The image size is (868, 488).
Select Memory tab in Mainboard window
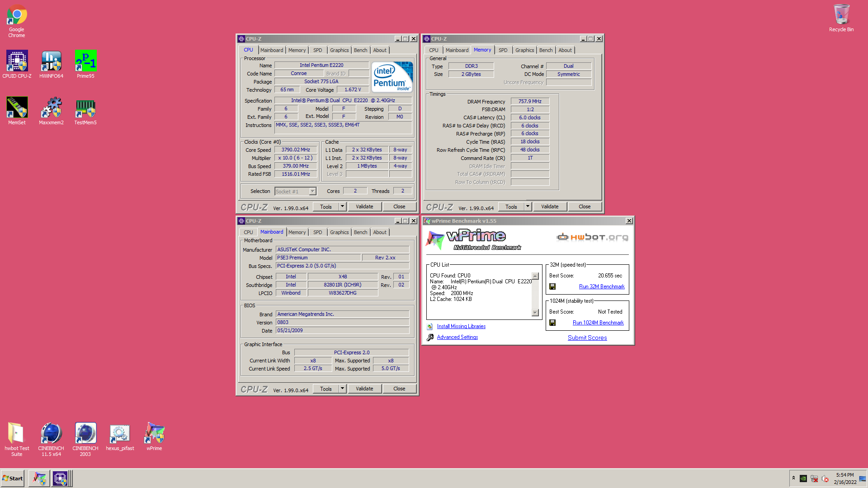pos(297,232)
